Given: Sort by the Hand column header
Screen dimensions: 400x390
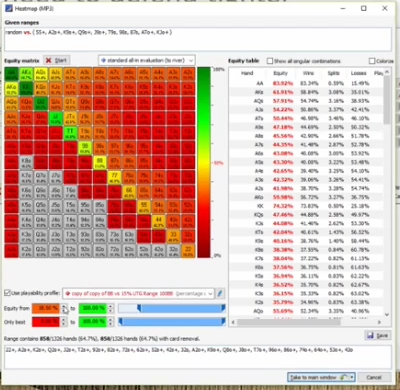Looking at the screenshot, I should point(247,73).
